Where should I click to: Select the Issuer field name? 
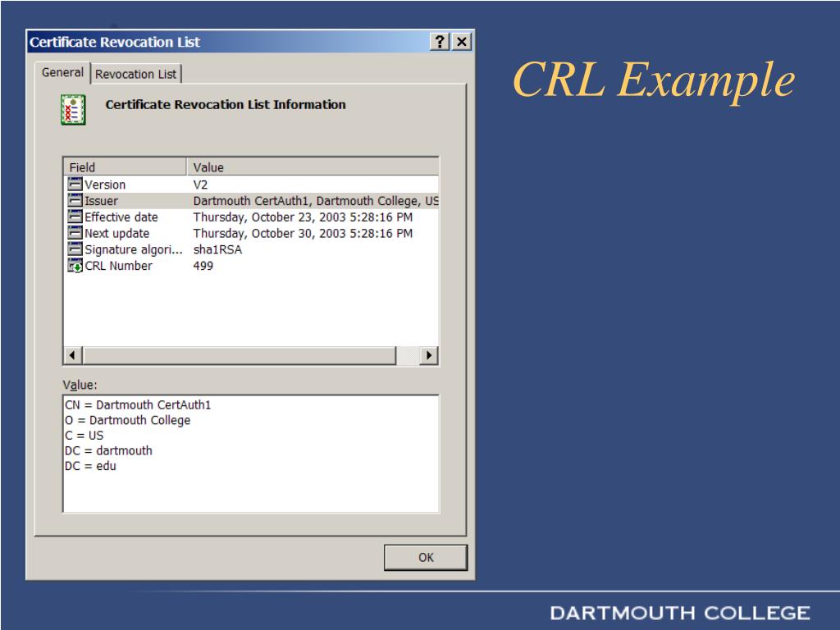tap(101, 201)
